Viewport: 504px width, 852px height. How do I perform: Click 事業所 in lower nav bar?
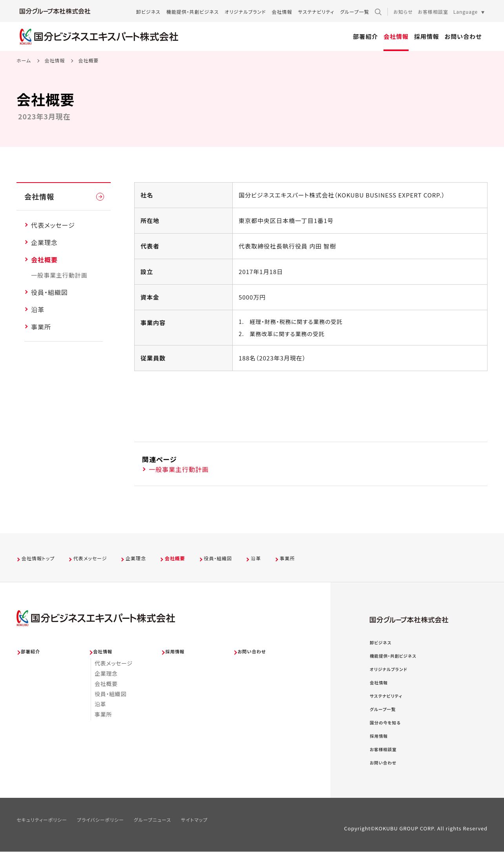[287, 559]
